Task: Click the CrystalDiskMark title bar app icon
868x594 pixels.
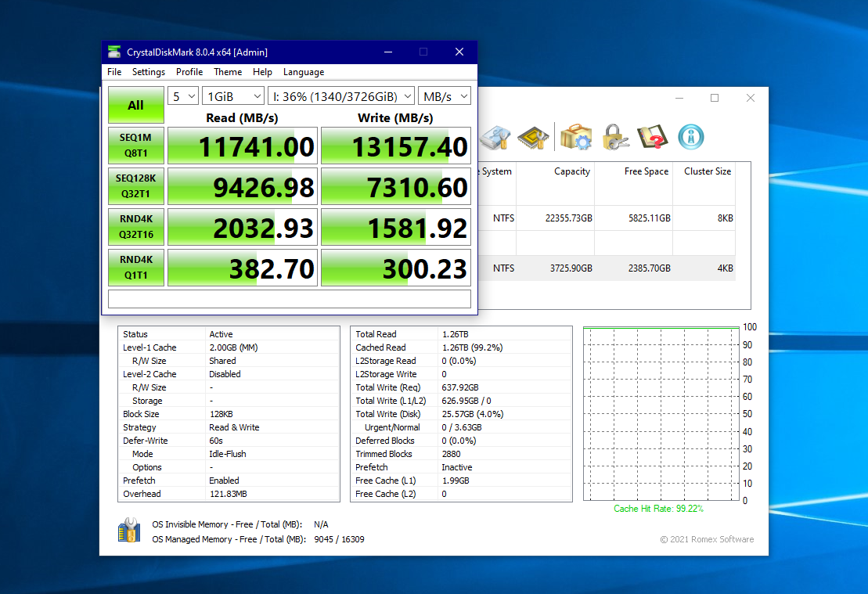Action: pos(114,52)
